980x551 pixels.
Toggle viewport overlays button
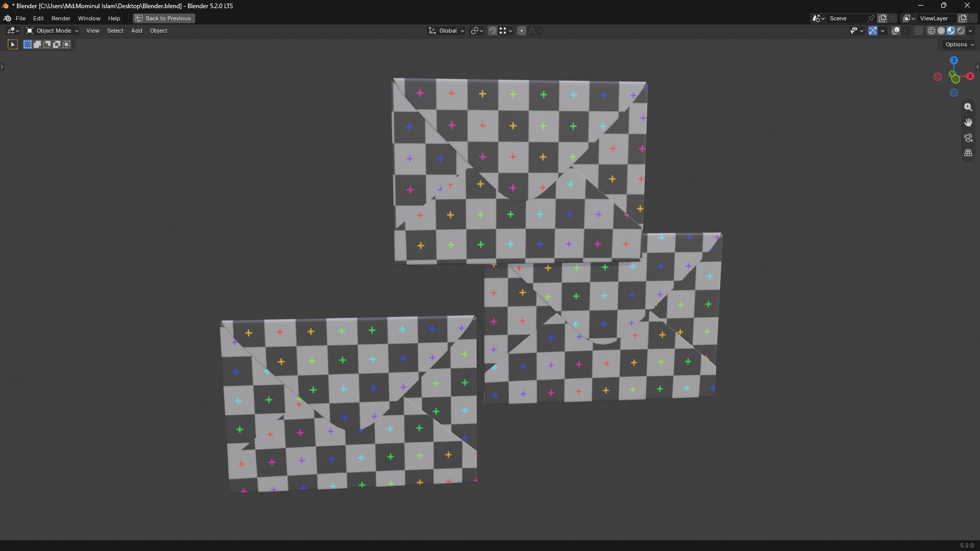tap(896, 31)
